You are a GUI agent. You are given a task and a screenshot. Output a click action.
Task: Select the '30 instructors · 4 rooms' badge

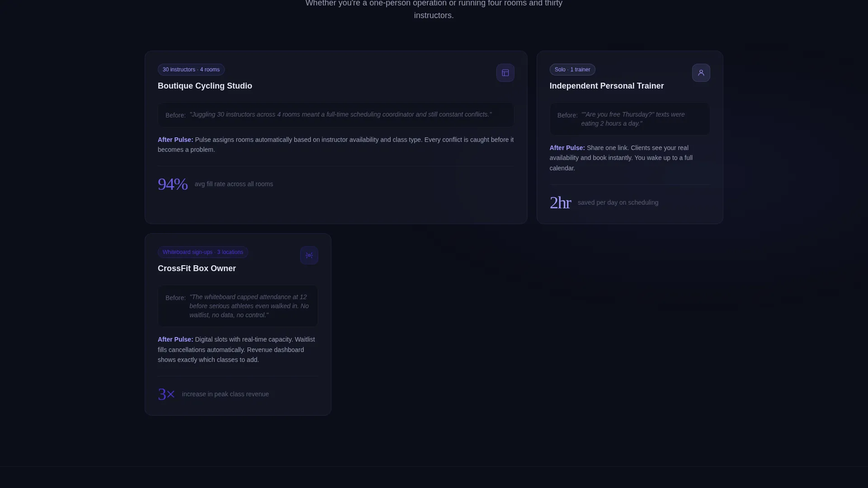191,70
